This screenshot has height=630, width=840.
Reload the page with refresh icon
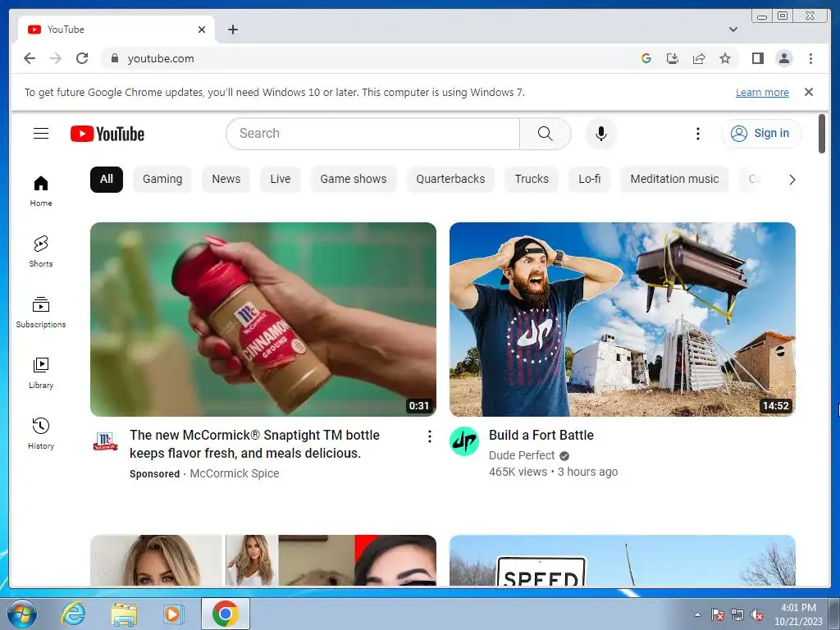82,58
